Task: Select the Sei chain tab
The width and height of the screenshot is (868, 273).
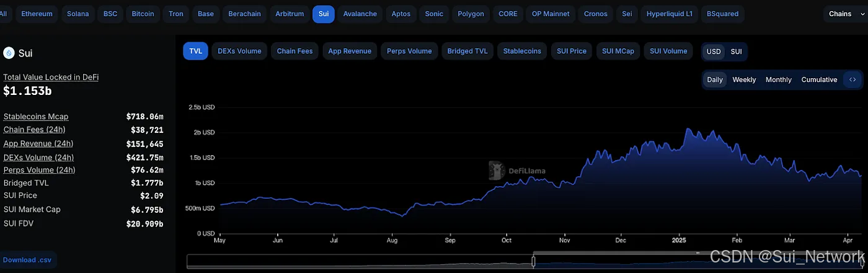Action: (627, 14)
